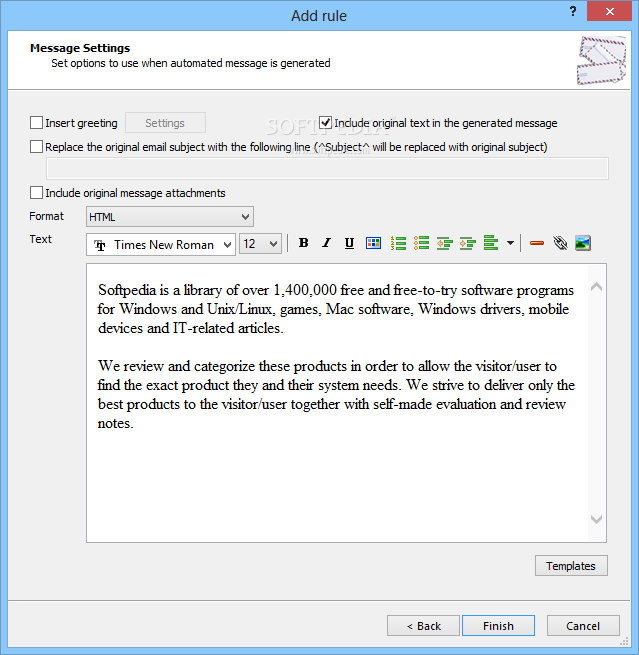The image size is (639, 655).
Task: Open the text color palette
Action: (373, 243)
